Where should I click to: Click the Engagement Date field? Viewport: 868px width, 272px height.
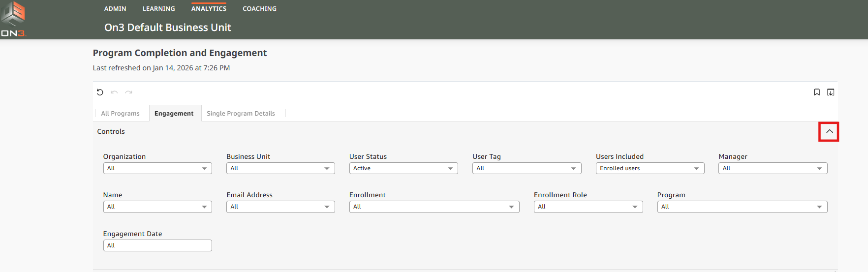(157, 245)
